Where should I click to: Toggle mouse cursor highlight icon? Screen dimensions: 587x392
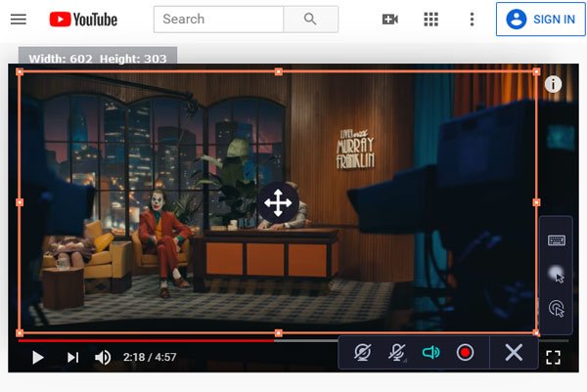[557, 275]
